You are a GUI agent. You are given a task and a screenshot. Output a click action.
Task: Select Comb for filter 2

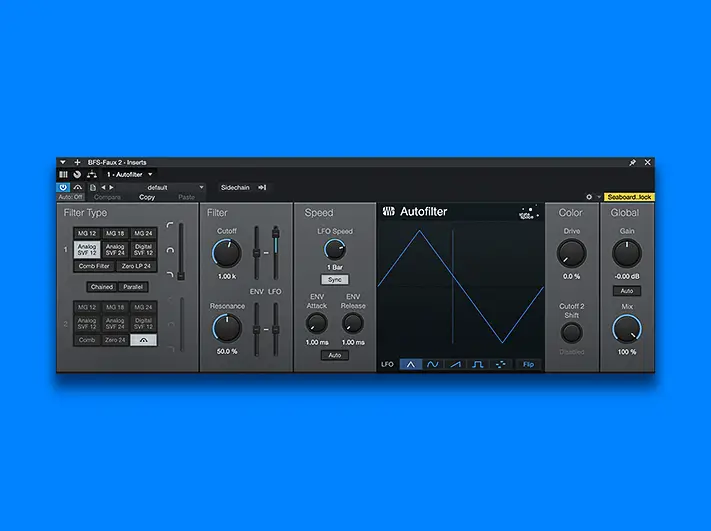point(87,340)
